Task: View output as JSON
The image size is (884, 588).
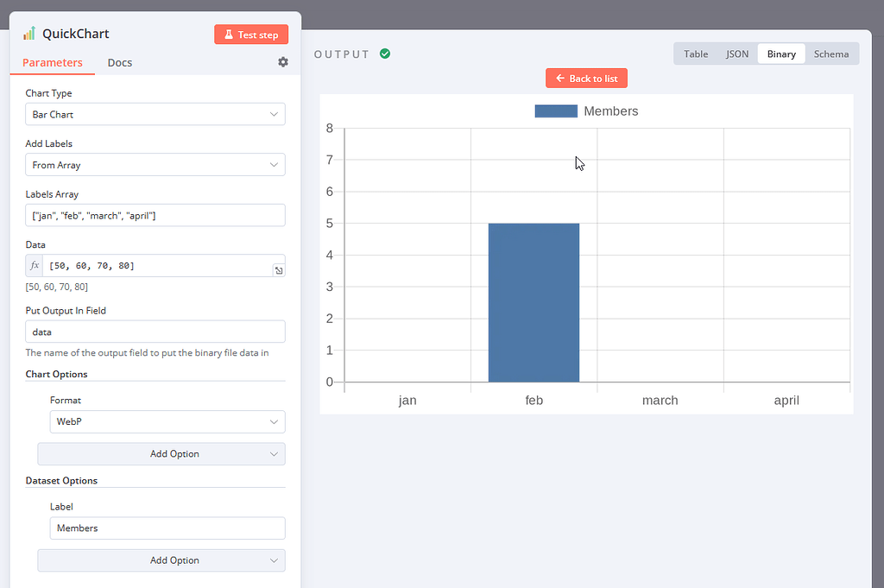Action: tap(737, 53)
